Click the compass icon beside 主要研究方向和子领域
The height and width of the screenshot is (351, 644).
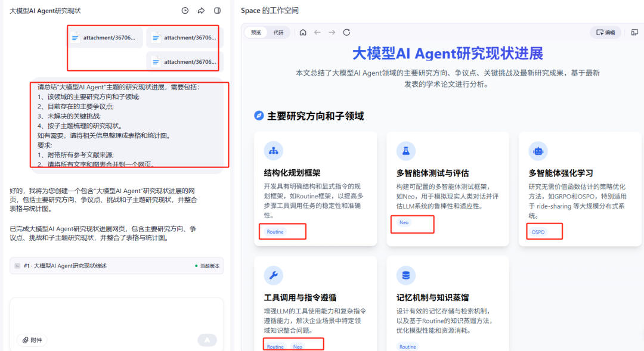point(259,116)
